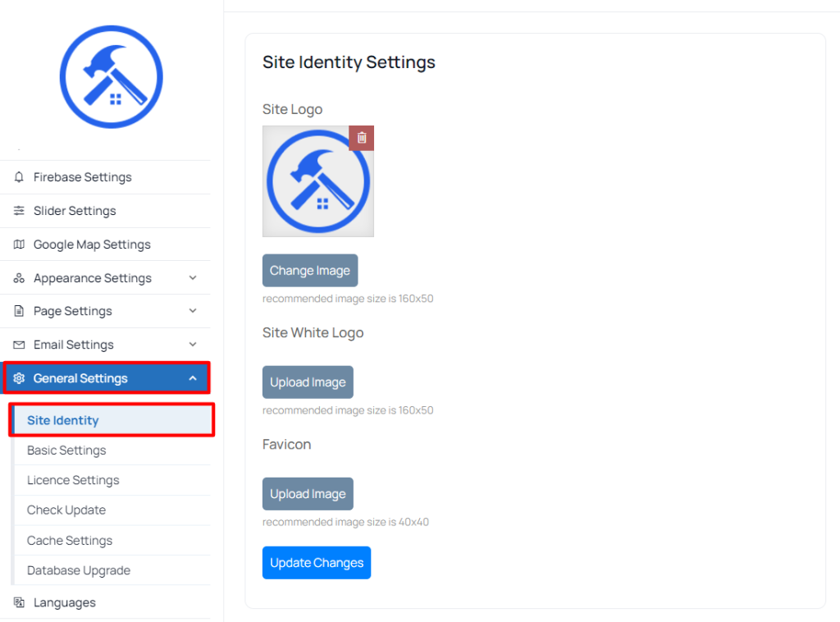Collapse the General Settings chevron
The image size is (840, 622).
click(x=193, y=378)
